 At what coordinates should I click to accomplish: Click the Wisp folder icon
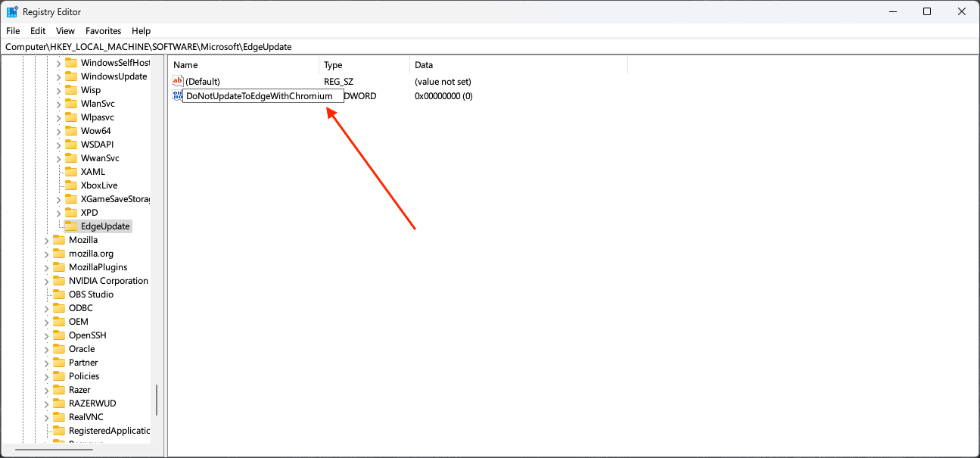pos(71,90)
